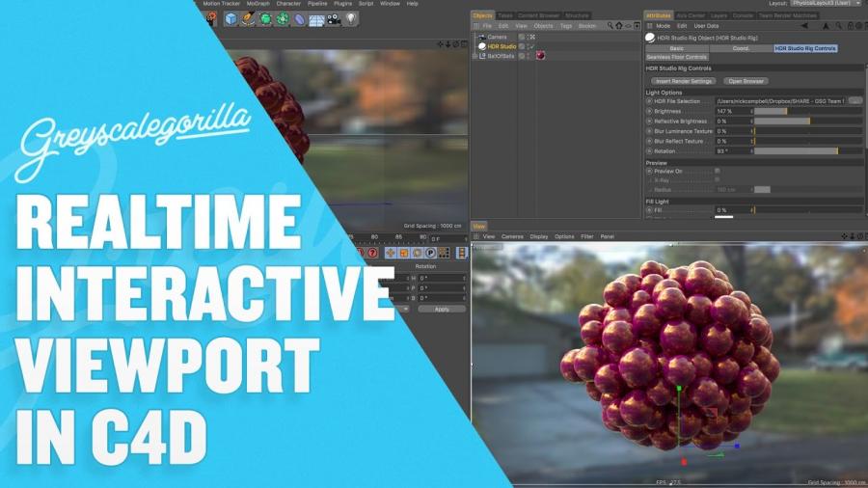This screenshot has width=868, height=488.
Task: Click the Floor/grid environment toolbar icon
Action: click(x=316, y=18)
